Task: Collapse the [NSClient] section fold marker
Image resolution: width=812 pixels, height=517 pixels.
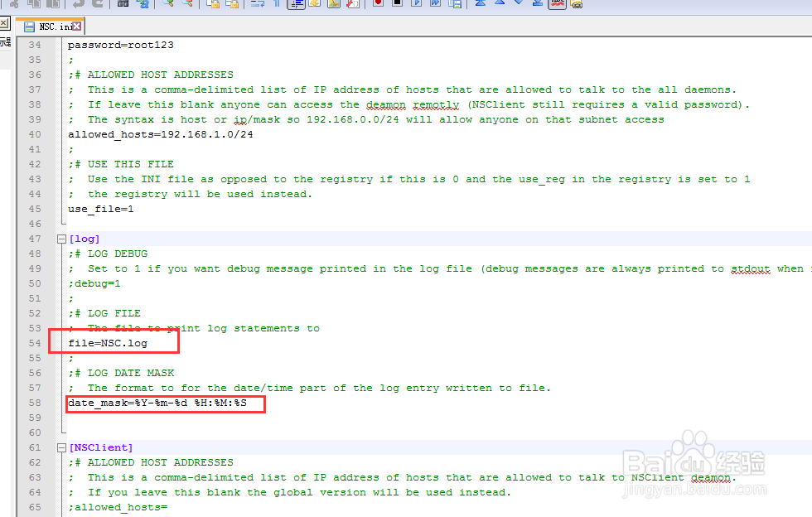Action: coord(61,447)
